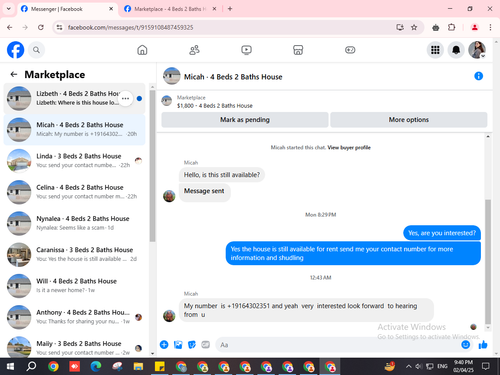Open Caranissa - 3 Beds 2 Baths House chat

(x=74, y=254)
